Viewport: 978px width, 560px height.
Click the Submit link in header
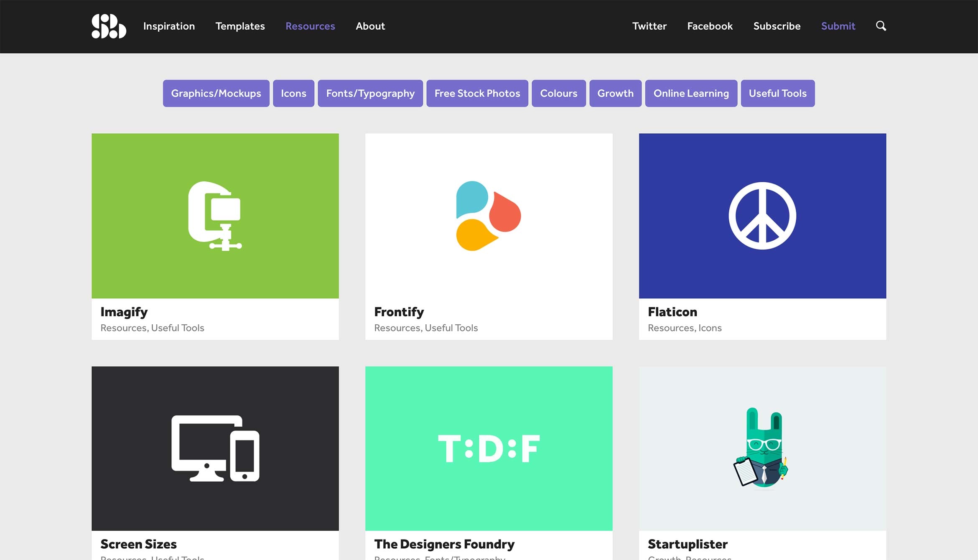838,26
